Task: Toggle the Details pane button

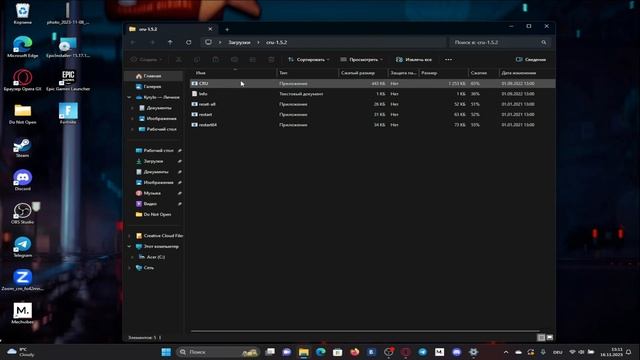Action: [x=531, y=60]
